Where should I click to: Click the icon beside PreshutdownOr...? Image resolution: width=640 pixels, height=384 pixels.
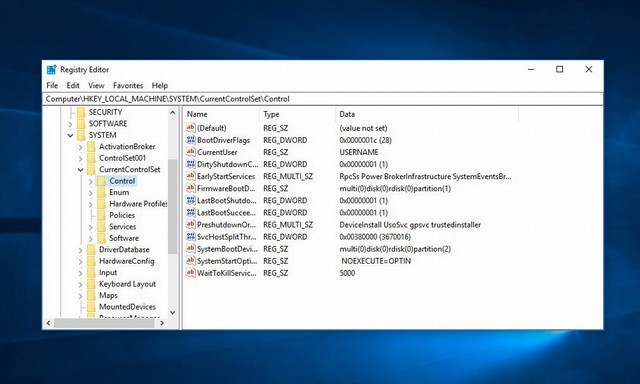coord(191,224)
